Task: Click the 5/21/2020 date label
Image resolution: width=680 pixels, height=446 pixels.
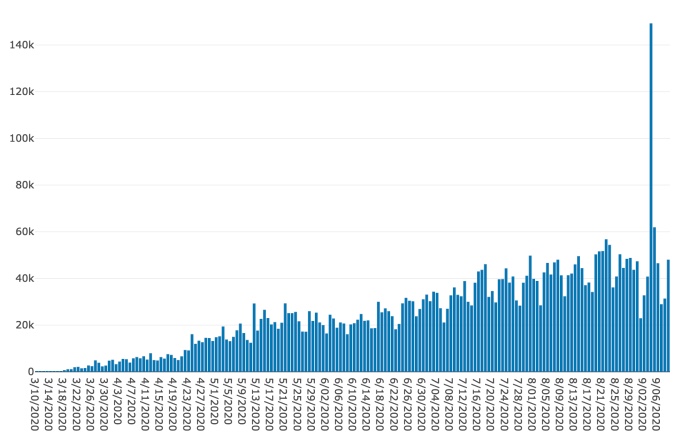Action: [283, 404]
